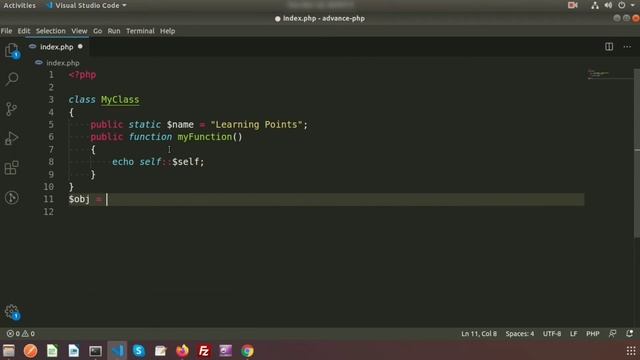Change the UTF-8 encoding setting

[551, 333]
